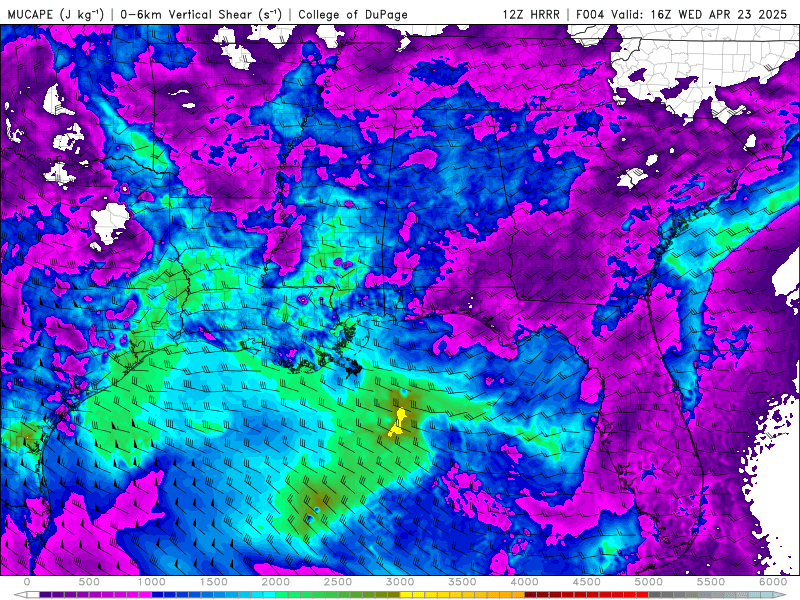Image resolution: width=800 pixels, height=600 pixels.
Task: Click the 4500 label on the color scale
Action: click(587, 582)
